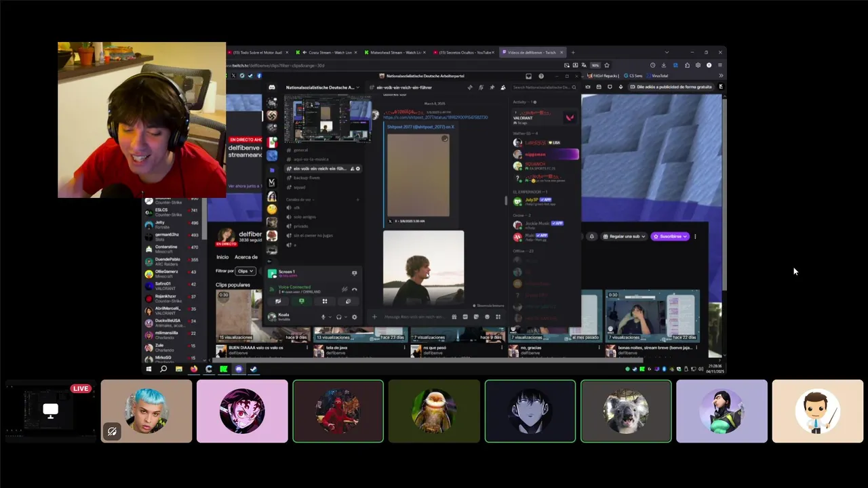Open Discord help icon in title bar

(x=541, y=76)
